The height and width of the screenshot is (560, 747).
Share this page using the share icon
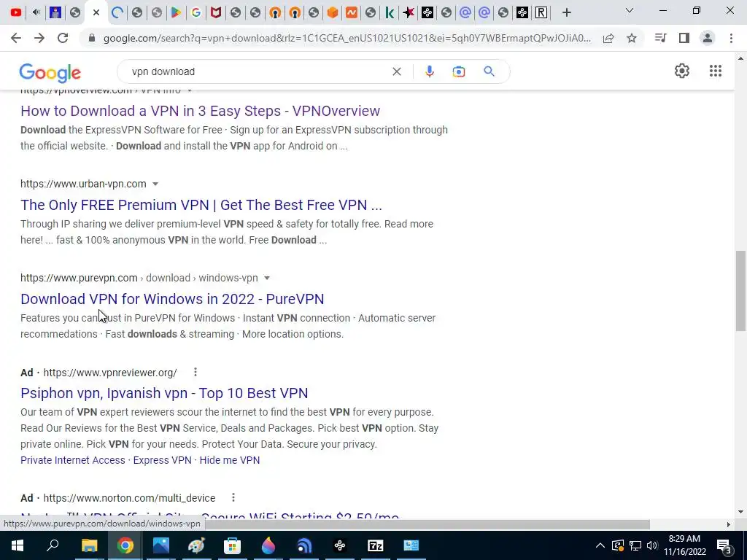[608, 38]
